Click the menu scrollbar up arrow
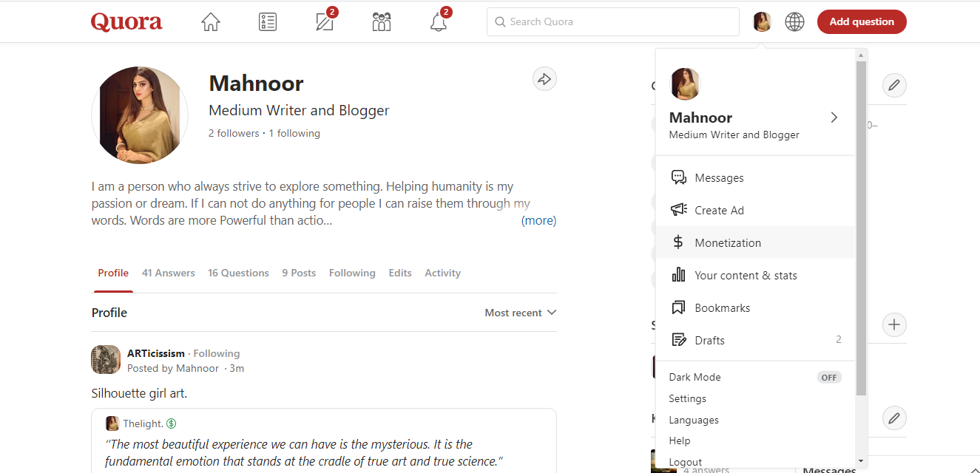The height and width of the screenshot is (473, 980). (861, 55)
